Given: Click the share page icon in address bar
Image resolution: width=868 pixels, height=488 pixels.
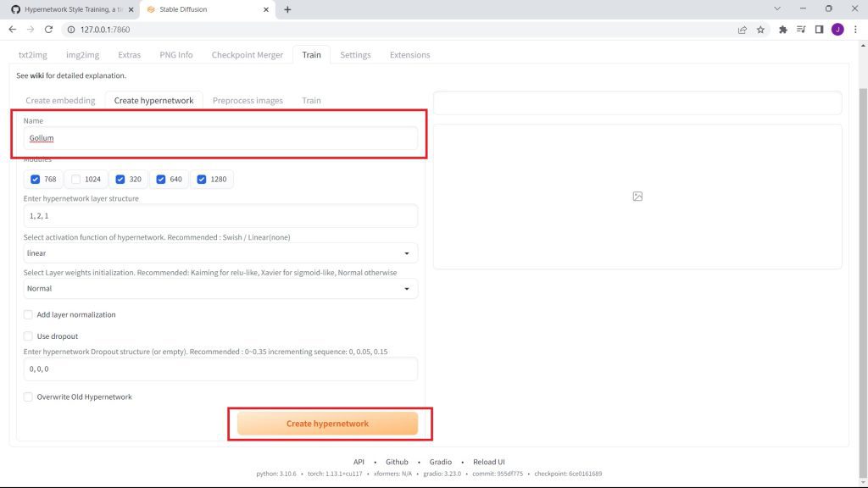Looking at the screenshot, I should point(742,29).
